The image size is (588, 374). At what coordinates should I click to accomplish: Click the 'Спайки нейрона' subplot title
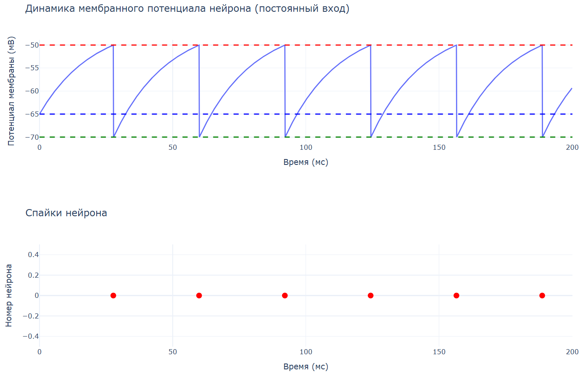click(x=66, y=213)
